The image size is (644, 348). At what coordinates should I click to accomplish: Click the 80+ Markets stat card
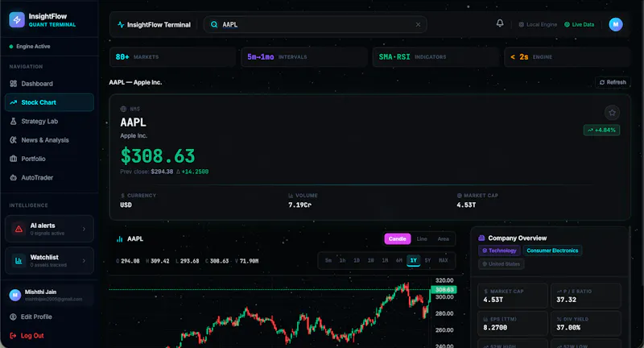click(x=173, y=56)
